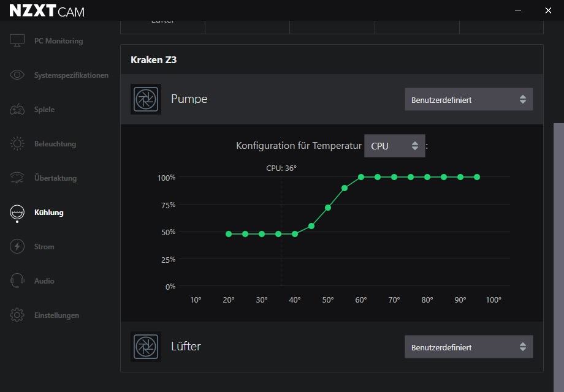Click the Beleuchtung sun icon

pyautogui.click(x=17, y=144)
